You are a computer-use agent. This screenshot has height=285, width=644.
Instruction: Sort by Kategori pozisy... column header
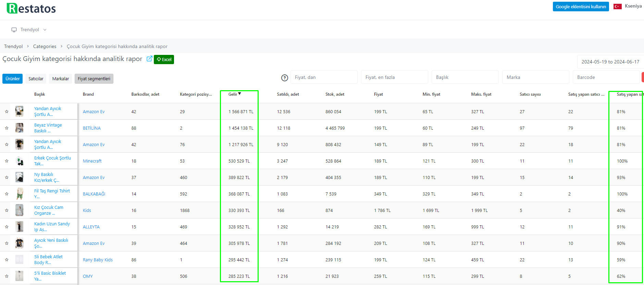(x=196, y=94)
